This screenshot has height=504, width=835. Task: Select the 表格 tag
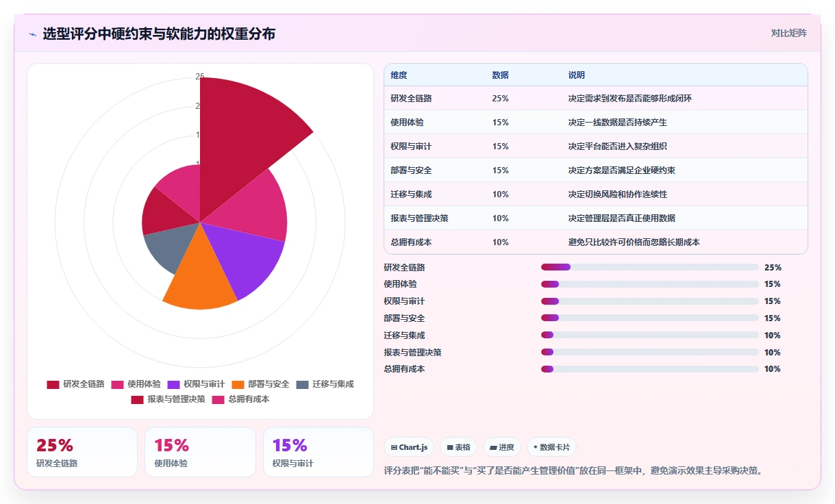(458, 447)
